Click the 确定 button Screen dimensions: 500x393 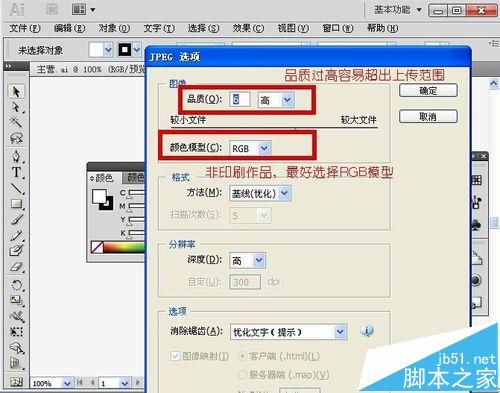click(428, 90)
